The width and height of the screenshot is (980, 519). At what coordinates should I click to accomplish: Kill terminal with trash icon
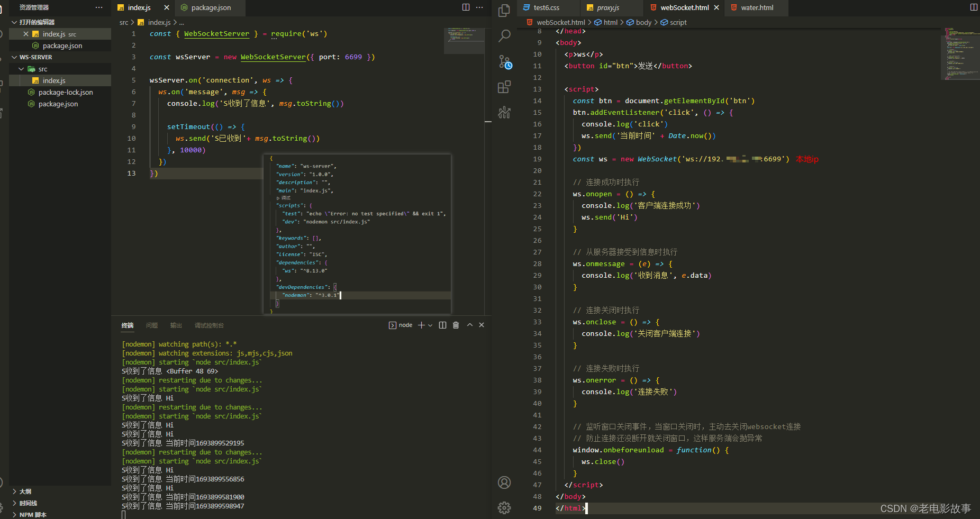pos(456,325)
